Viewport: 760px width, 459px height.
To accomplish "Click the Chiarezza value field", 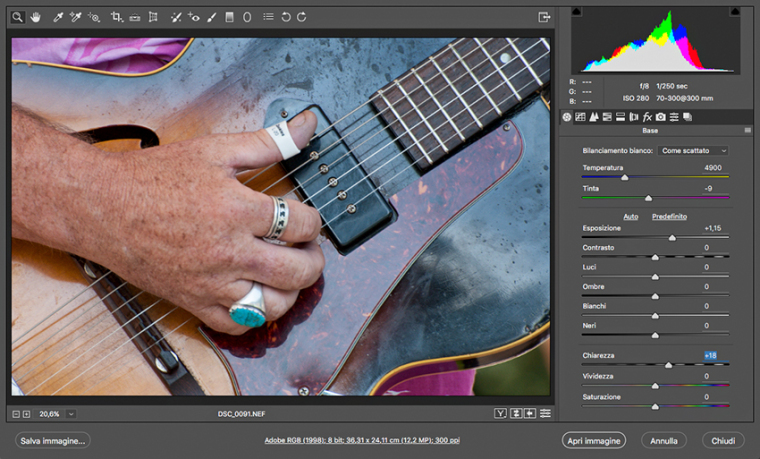I will coord(710,355).
